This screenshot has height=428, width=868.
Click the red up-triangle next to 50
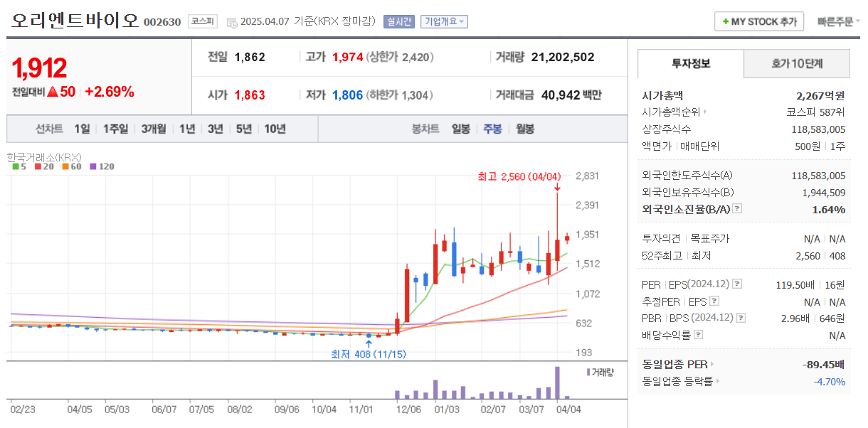(x=53, y=92)
